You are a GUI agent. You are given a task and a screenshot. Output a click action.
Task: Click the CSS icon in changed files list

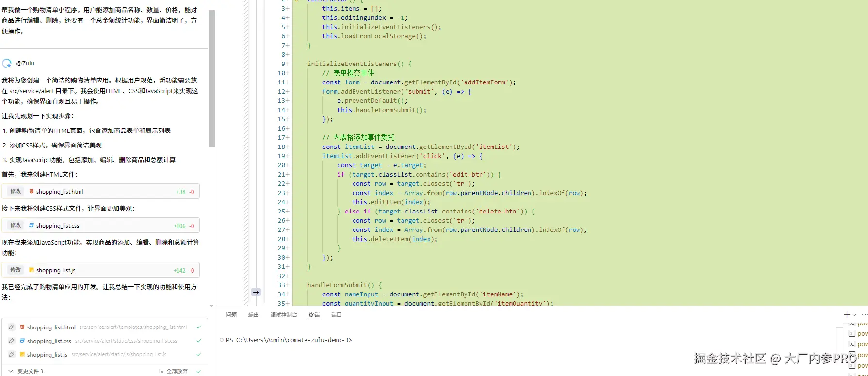(x=22, y=341)
